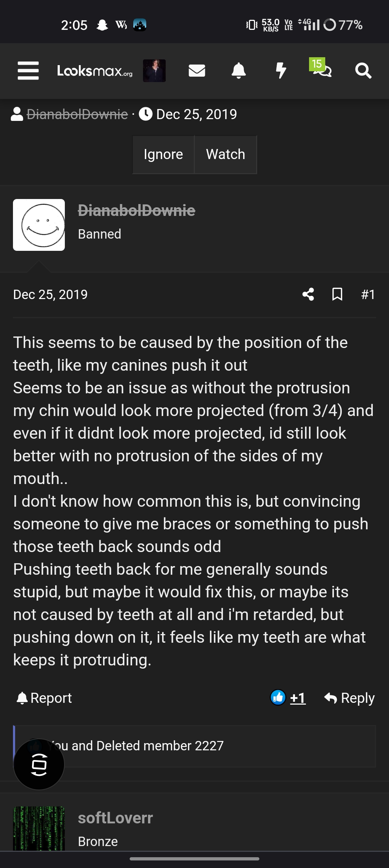Viewport: 389px width, 868px height.
Task: View softLoverr's Matrix-style profile picture
Action: click(39, 828)
